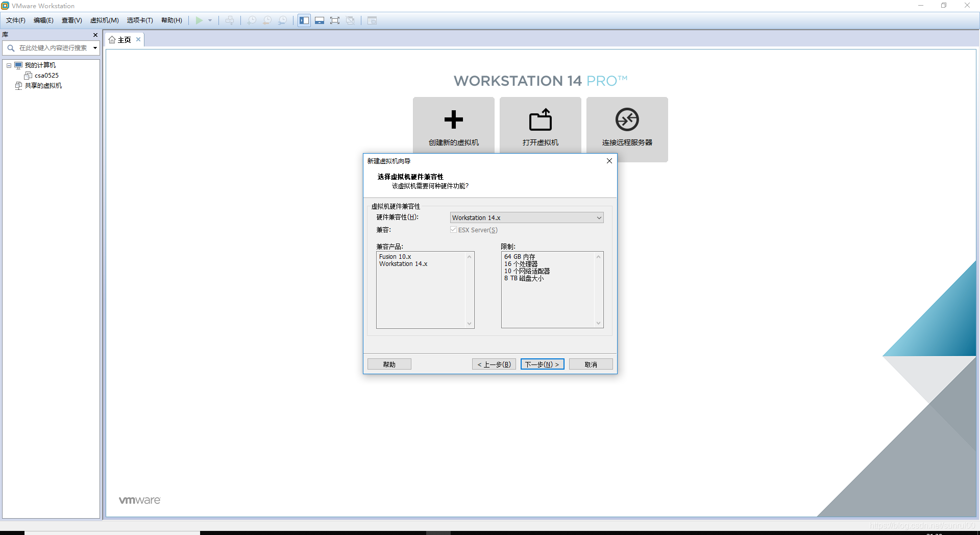The width and height of the screenshot is (980, 535).
Task: Click the green power on play icon
Action: click(199, 20)
